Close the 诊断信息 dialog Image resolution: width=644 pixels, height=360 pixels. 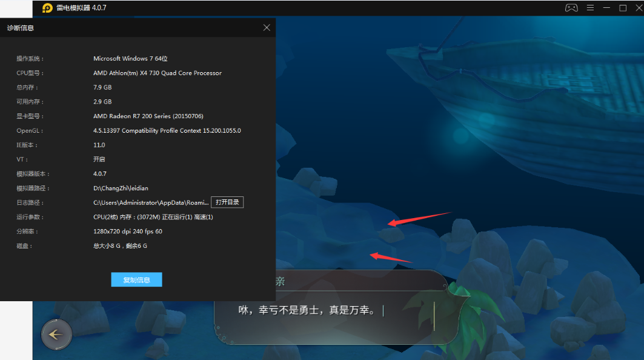click(x=267, y=28)
